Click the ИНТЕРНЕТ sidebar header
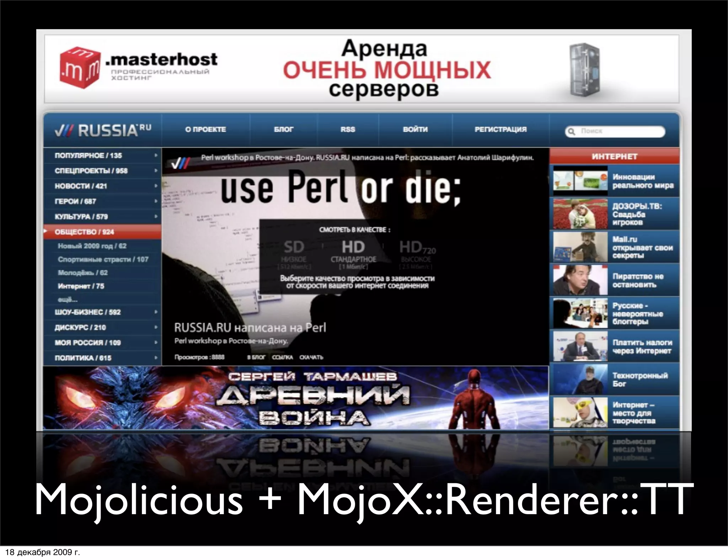Viewport: 728px width, 560px height. (x=614, y=156)
